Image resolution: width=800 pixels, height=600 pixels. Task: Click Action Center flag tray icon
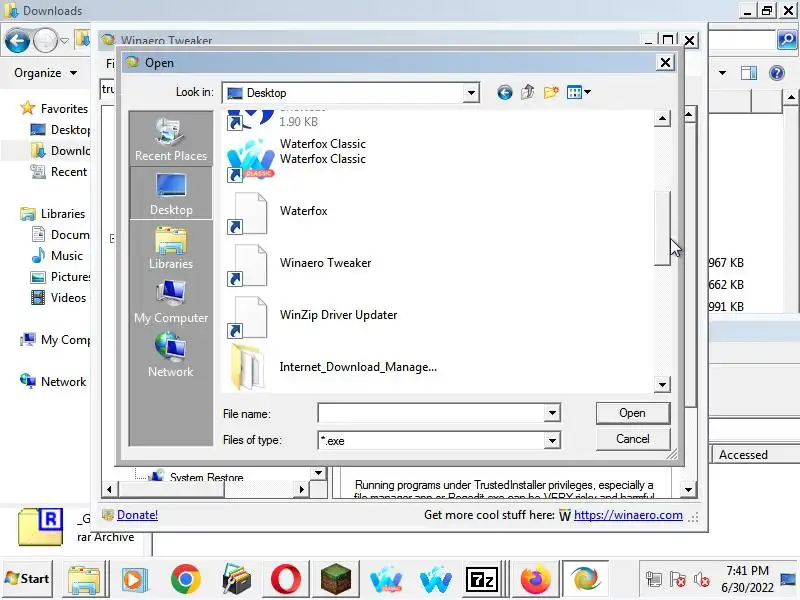678,580
